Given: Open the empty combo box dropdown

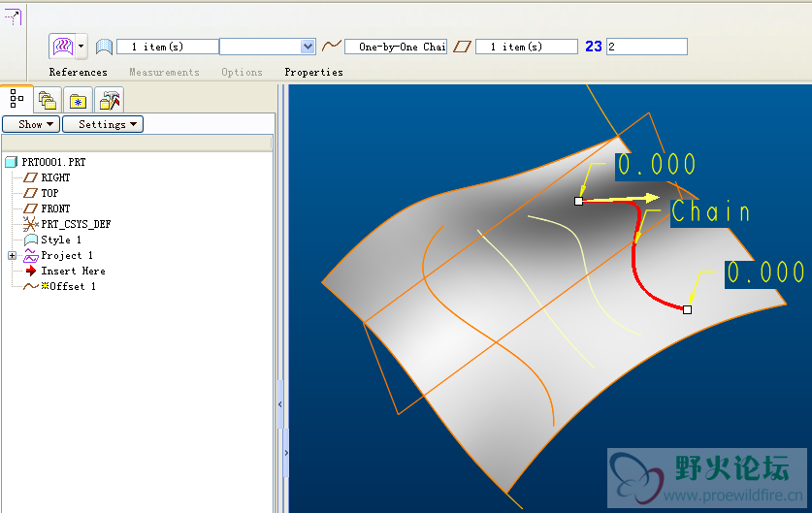Looking at the screenshot, I should pos(308,47).
